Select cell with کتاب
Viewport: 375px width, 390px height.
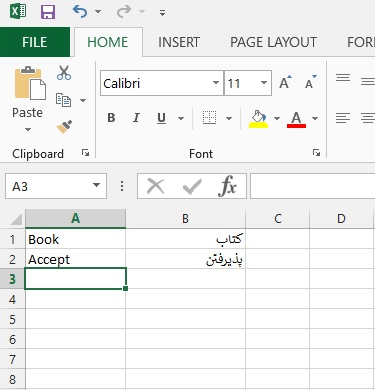(x=185, y=239)
